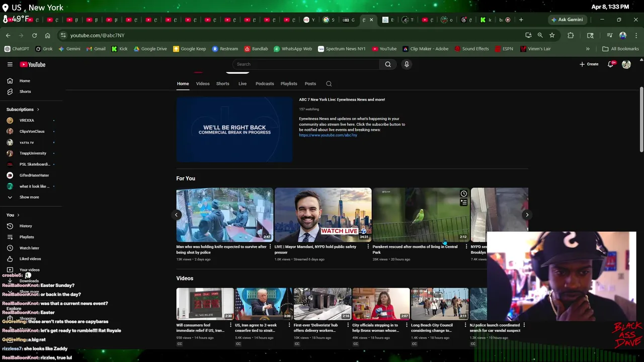
Task: Open the Google Drive bookmark
Action: 150,49
